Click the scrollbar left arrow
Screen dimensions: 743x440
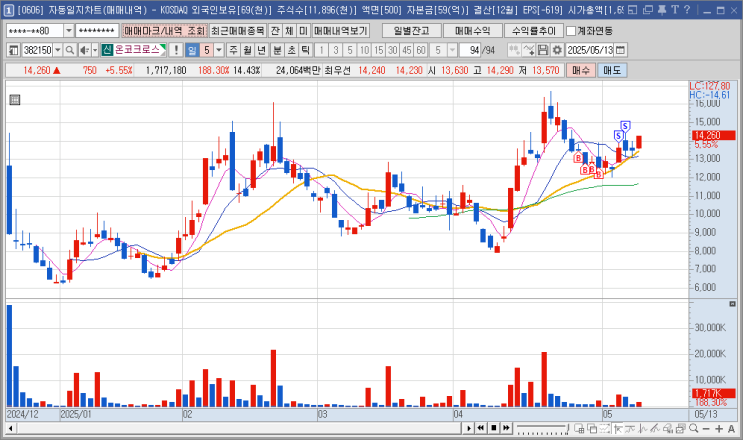[x=10, y=428]
